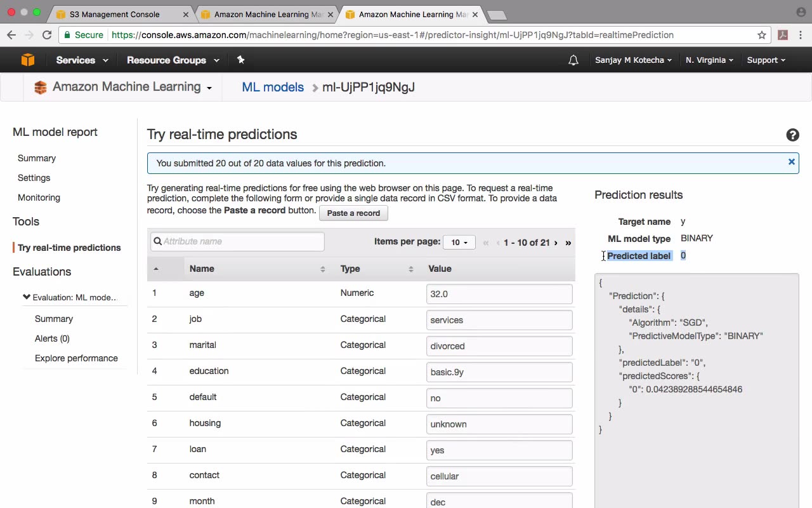
Task: Click the browser address bar URL
Action: click(393, 35)
